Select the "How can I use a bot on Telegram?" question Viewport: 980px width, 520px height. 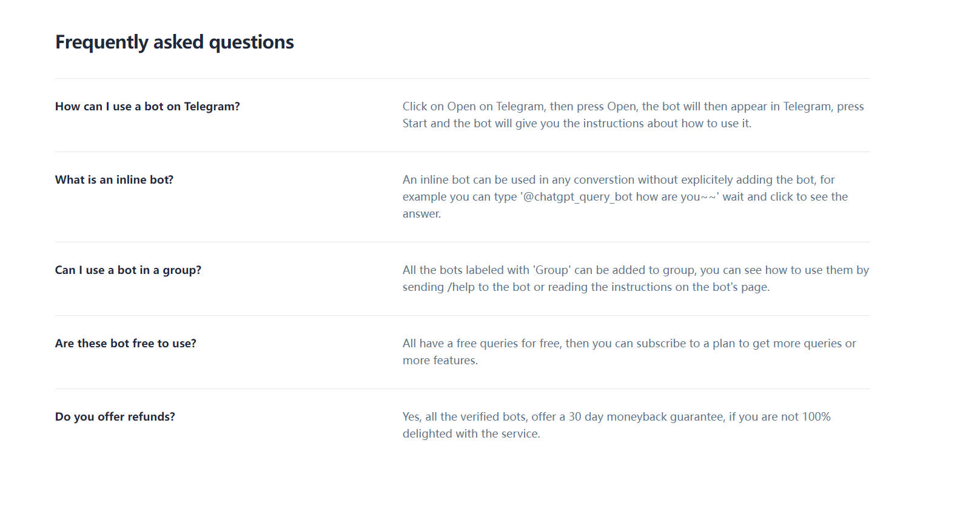(147, 107)
